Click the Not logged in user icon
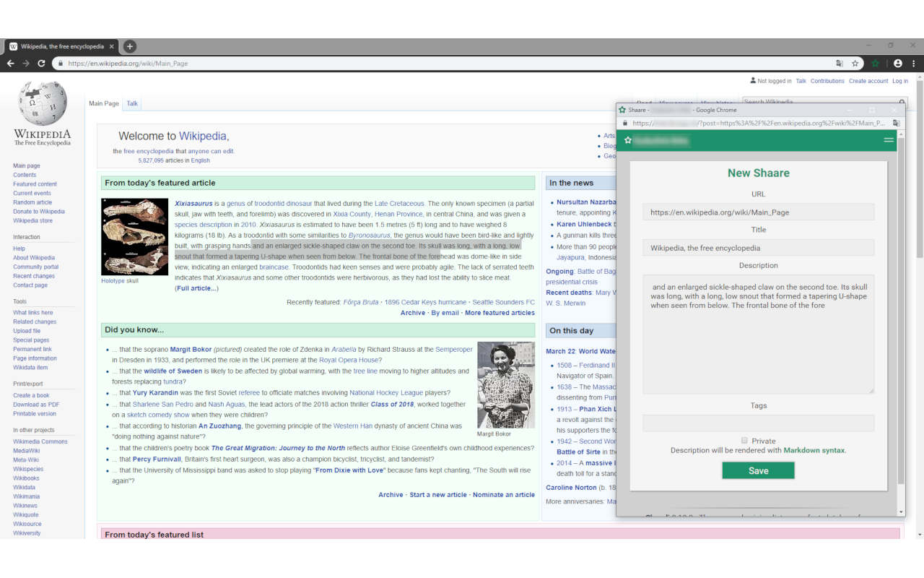Screen dimensions: 924x578 (x=753, y=81)
